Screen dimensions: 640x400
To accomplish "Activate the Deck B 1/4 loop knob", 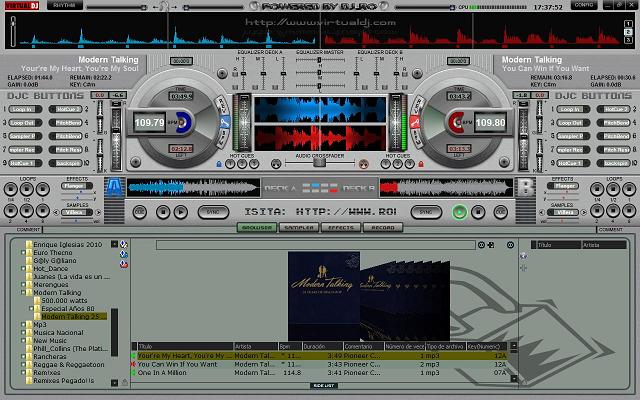I will coord(597,189).
